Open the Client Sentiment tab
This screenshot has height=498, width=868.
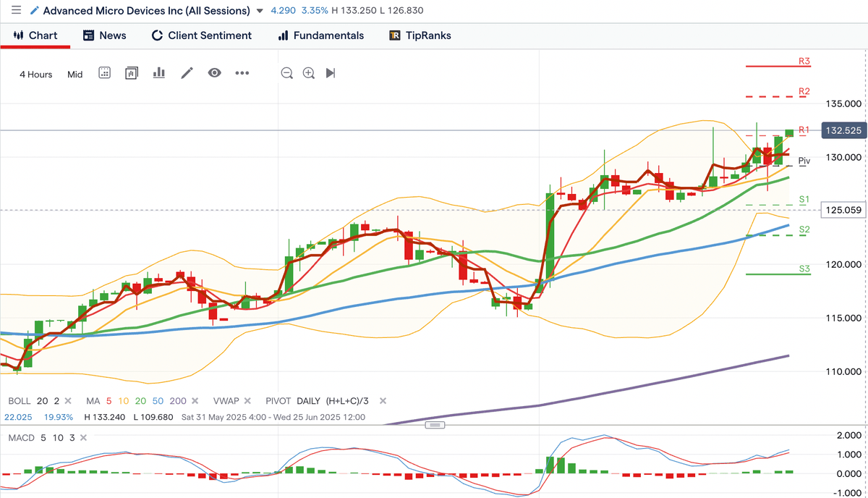[202, 35]
